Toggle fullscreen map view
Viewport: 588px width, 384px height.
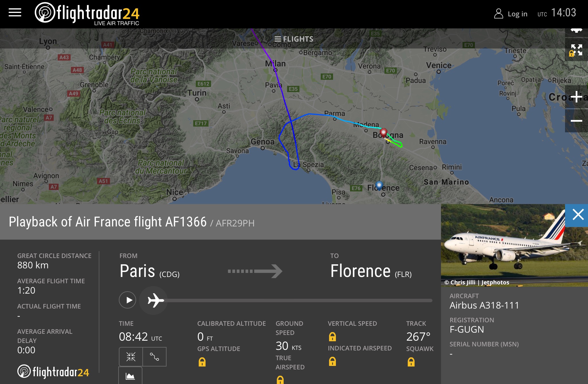tap(576, 50)
